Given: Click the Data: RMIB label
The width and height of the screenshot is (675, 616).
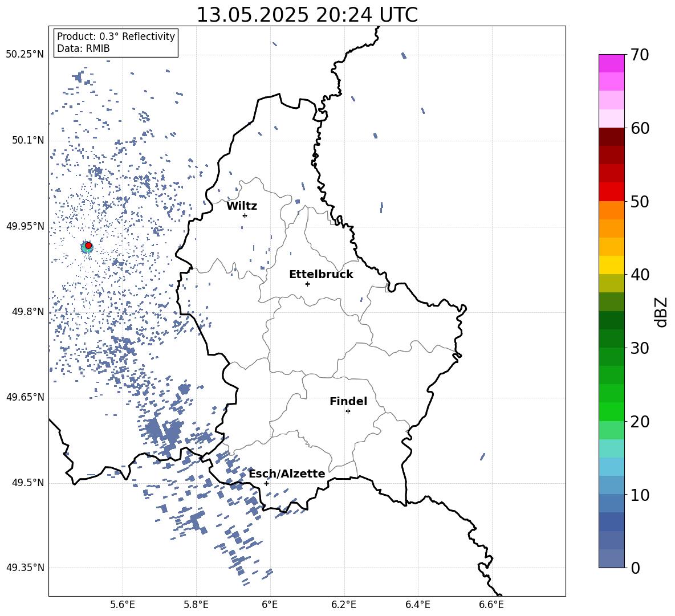Looking at the screenshot, I should 83,48.
